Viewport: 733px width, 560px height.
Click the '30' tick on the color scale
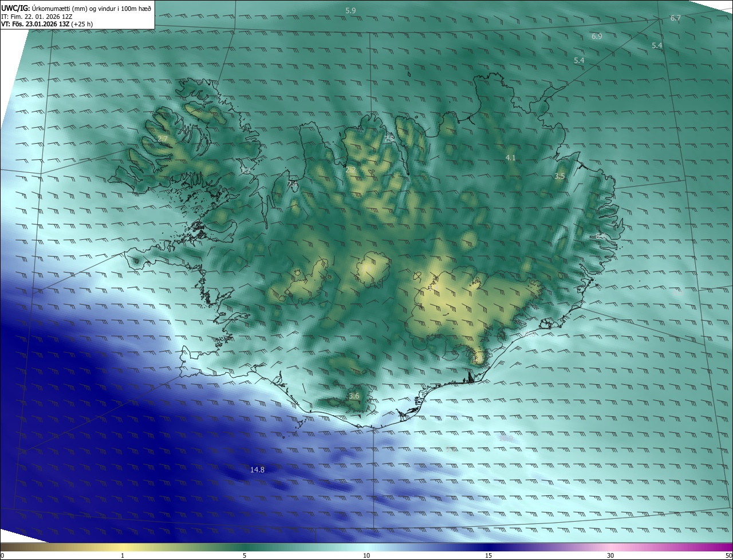point(610,555)
